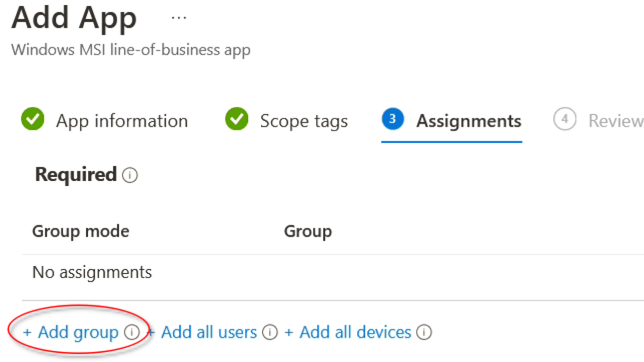
Task: Click the Required section heading
Action: [x=76, y=174]
